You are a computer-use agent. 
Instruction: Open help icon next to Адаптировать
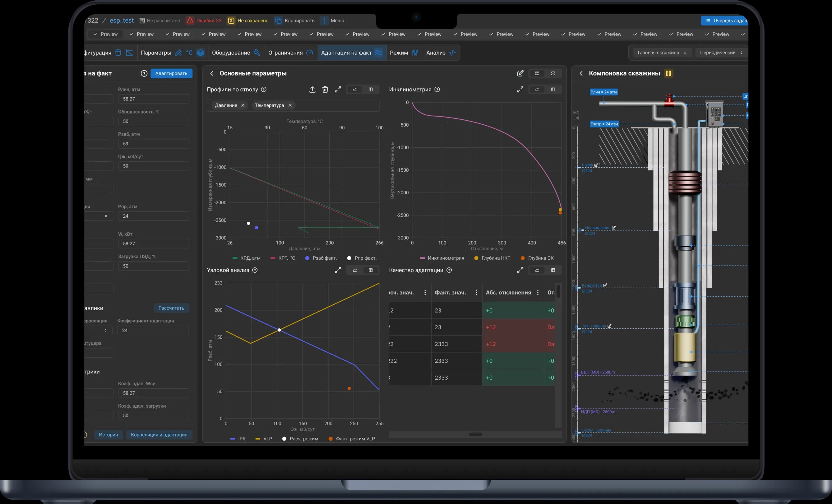[x=144, y=73]
